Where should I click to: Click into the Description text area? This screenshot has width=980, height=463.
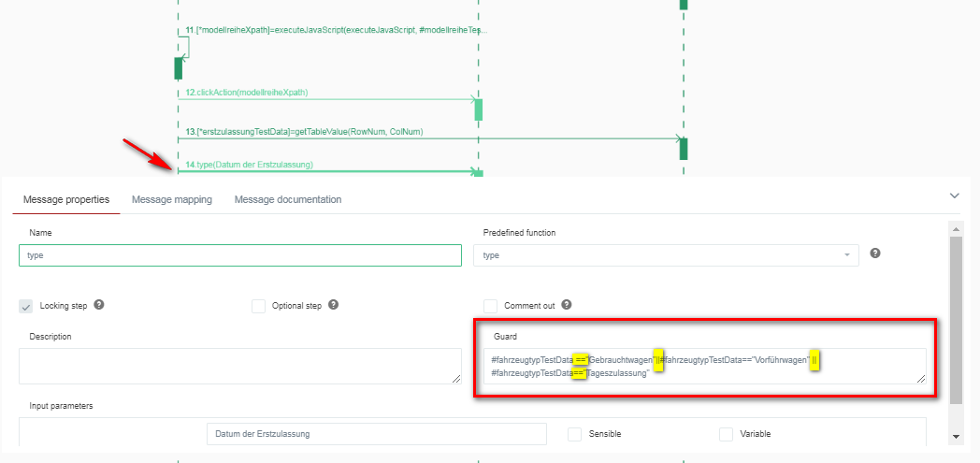[240, 366]
